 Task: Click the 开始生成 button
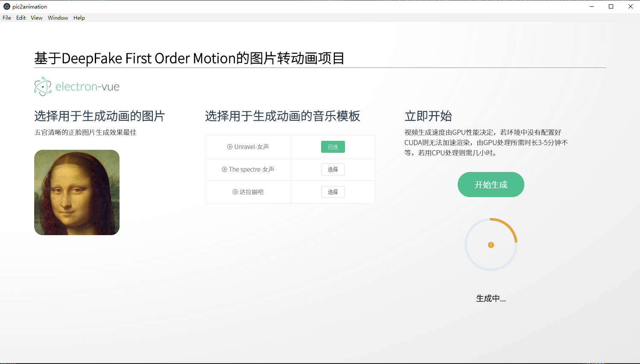pyautogui.click(x=491, y=184)
